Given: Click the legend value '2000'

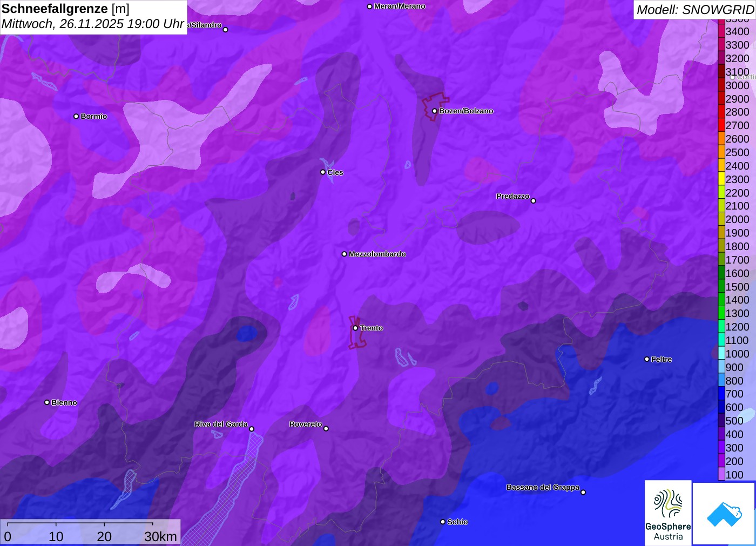Looking at the screenshot, I should coord(738,219).
